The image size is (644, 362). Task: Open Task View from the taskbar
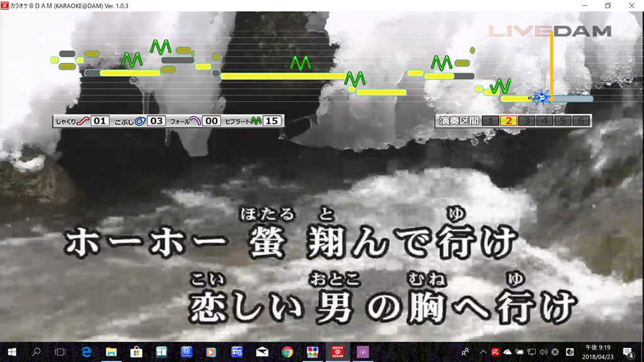60,352
